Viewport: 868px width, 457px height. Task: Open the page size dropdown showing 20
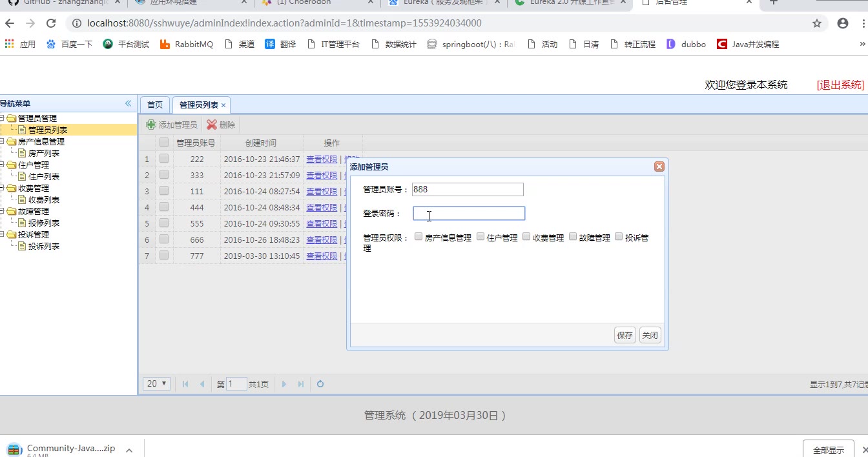[156, 383]
